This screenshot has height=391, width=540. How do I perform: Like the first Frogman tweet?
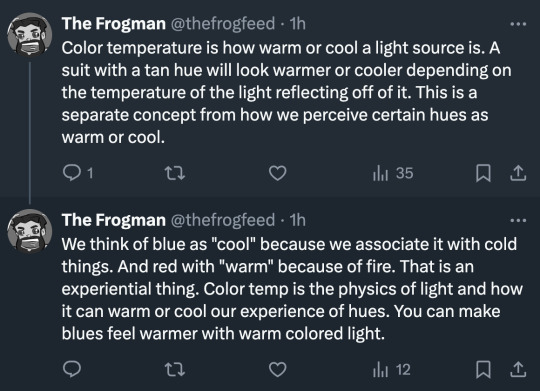pyautogui.click(x=278, y=173)
